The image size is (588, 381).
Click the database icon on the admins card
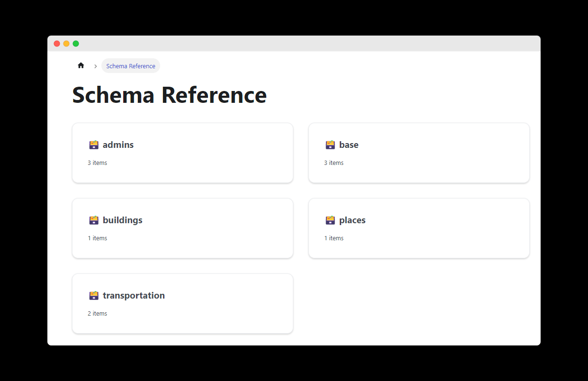pyautogui.click(x=93, y=145)
